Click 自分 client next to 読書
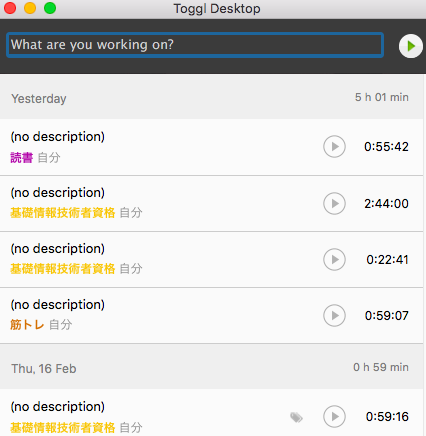The height and width of the screenshot is (436, 426). [x=49, y=157]
